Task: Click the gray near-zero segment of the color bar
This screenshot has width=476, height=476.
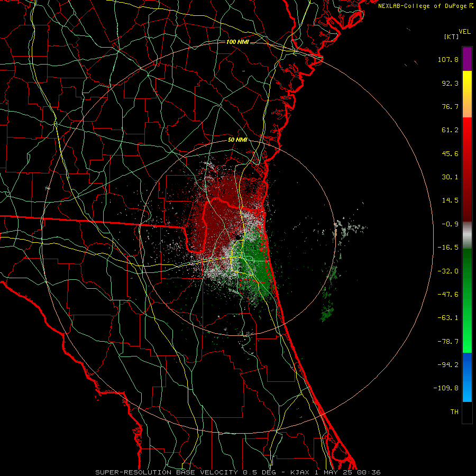Action: pyautogui.click(x=467, y=235)
